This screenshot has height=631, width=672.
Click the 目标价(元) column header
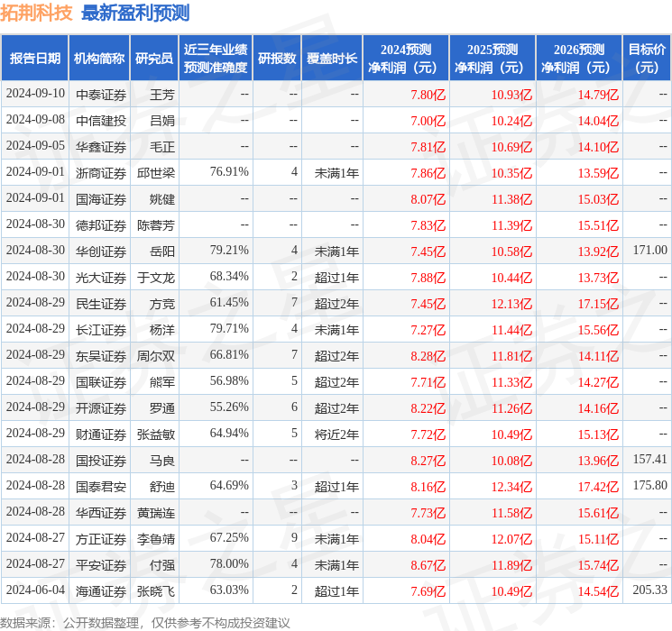click(x=647, y=59)
